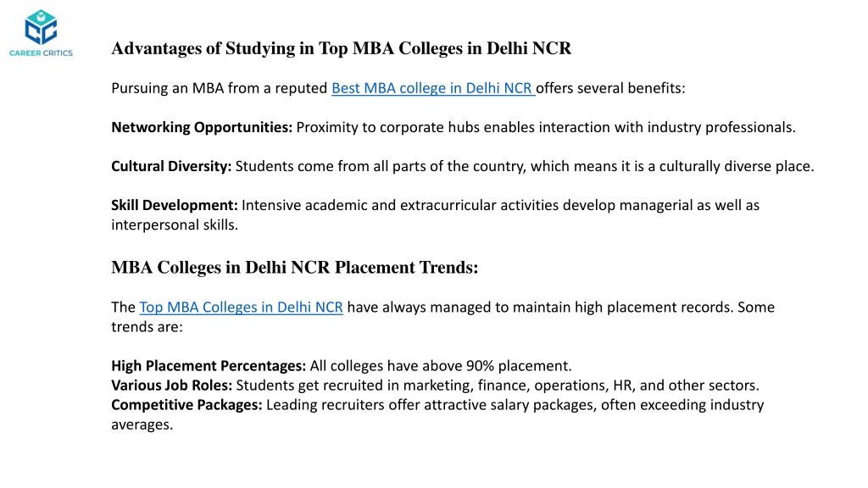Click the bold 'Networking Opportunities:' label
The width and height of the screenshot is (868, 488).
coord(202,128)
